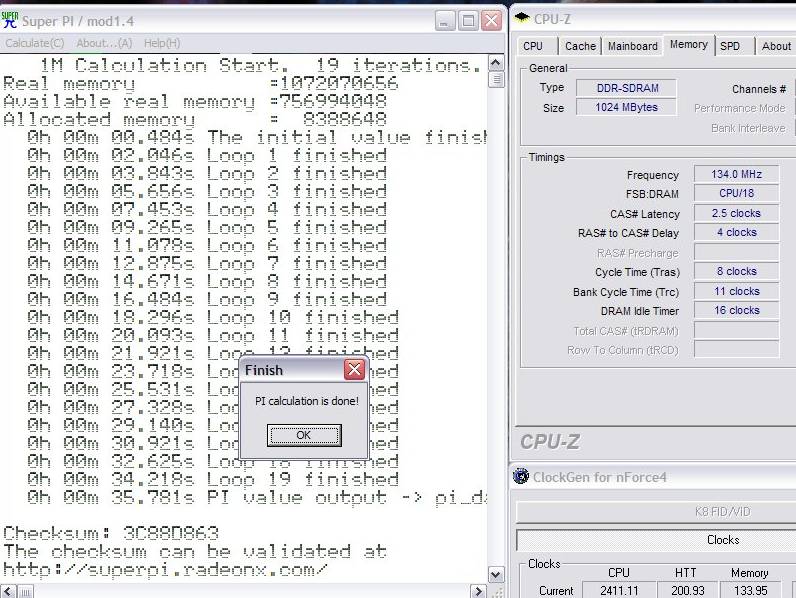The width and height of the screenshot is (796, 598).
Task: Click the empty RAS# Precharge field
Action: click(x=736, y=252)
